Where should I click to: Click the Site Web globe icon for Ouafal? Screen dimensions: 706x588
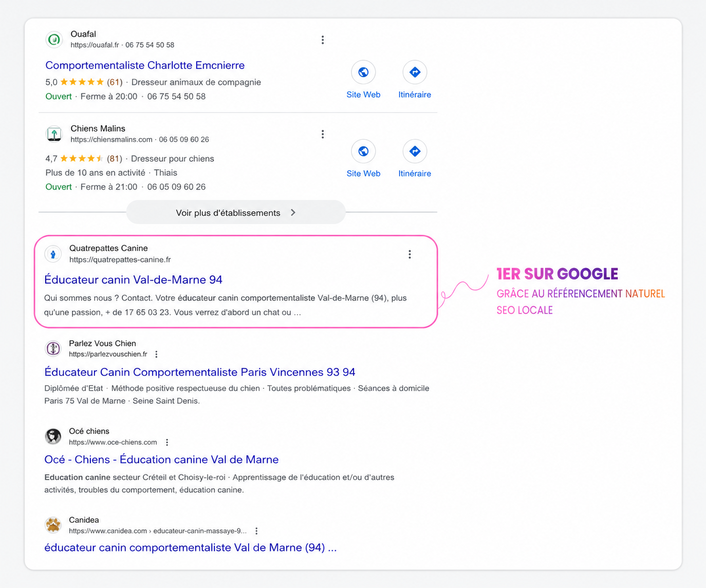click(363, 72)
